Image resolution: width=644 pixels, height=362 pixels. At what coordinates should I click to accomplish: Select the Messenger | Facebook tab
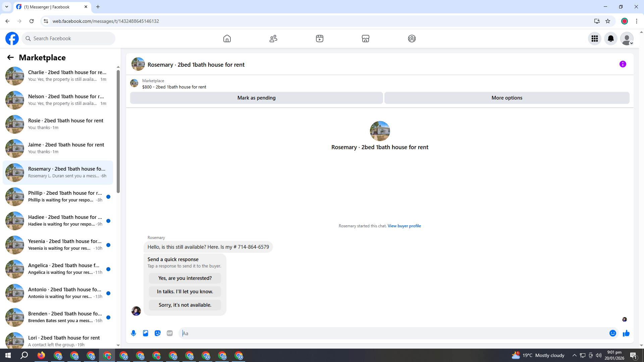click(x=52, y=7)
